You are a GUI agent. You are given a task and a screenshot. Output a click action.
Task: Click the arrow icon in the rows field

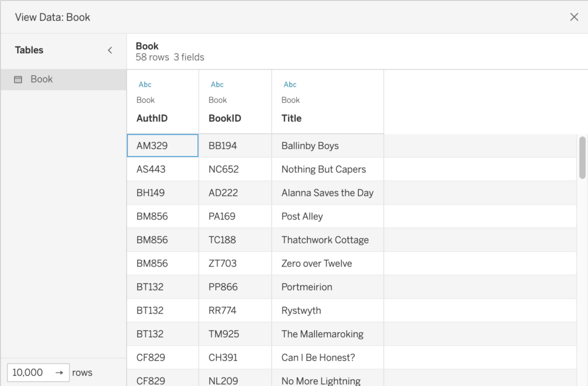coord(59,373)
